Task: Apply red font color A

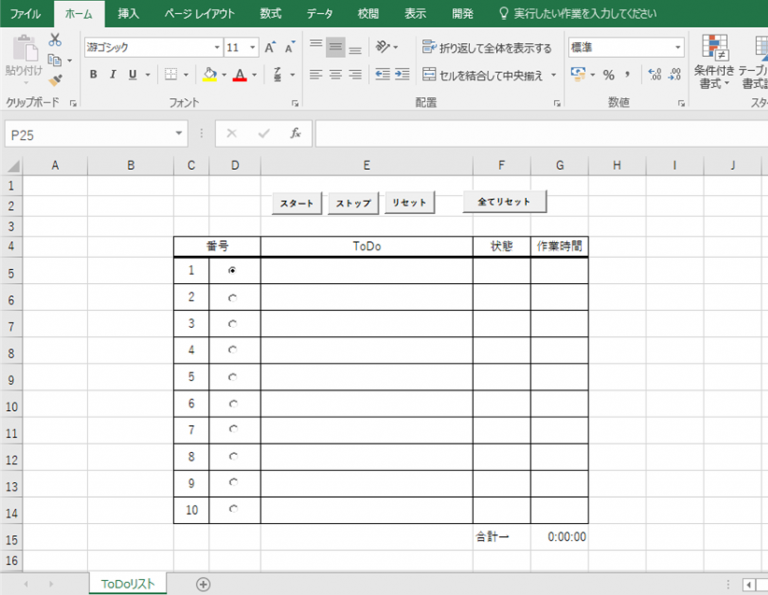Action: [x=240, y=74]
